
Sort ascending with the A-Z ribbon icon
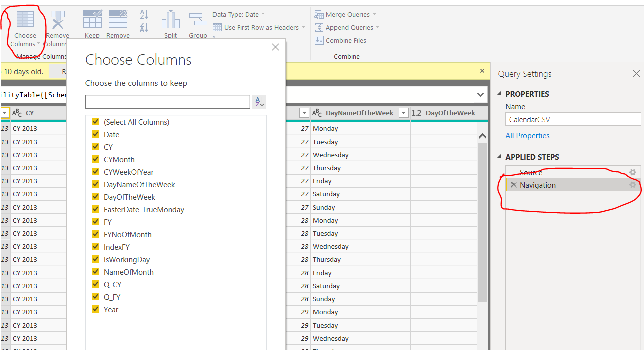pos(144,14)
